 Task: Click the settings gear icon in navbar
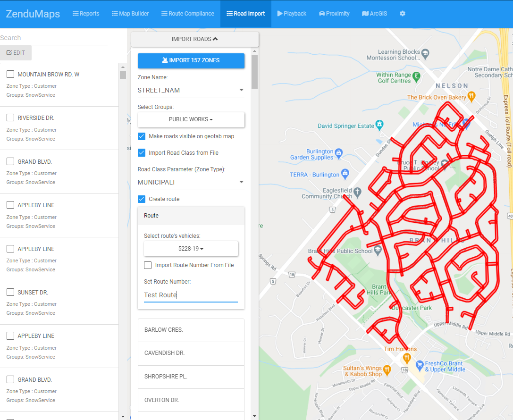click(403, 14)
